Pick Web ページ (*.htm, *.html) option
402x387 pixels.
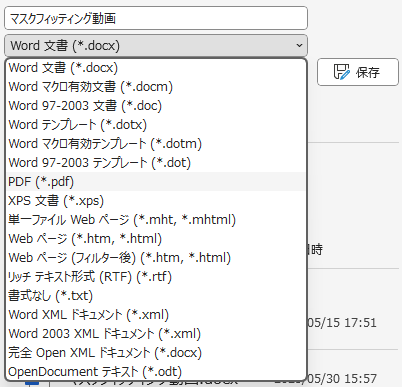click(x=156, y=239)
